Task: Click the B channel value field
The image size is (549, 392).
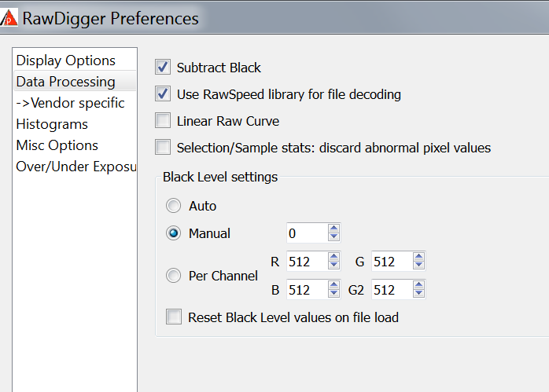Action: click(308, 290)
